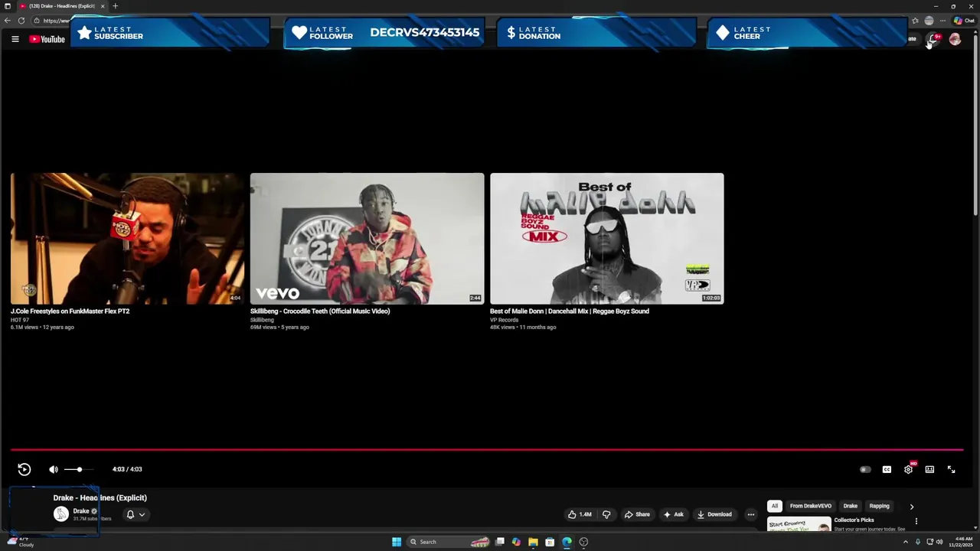
Task: Open Best of Malie Donn Dancehall Mix title
Action: point(570,311)
